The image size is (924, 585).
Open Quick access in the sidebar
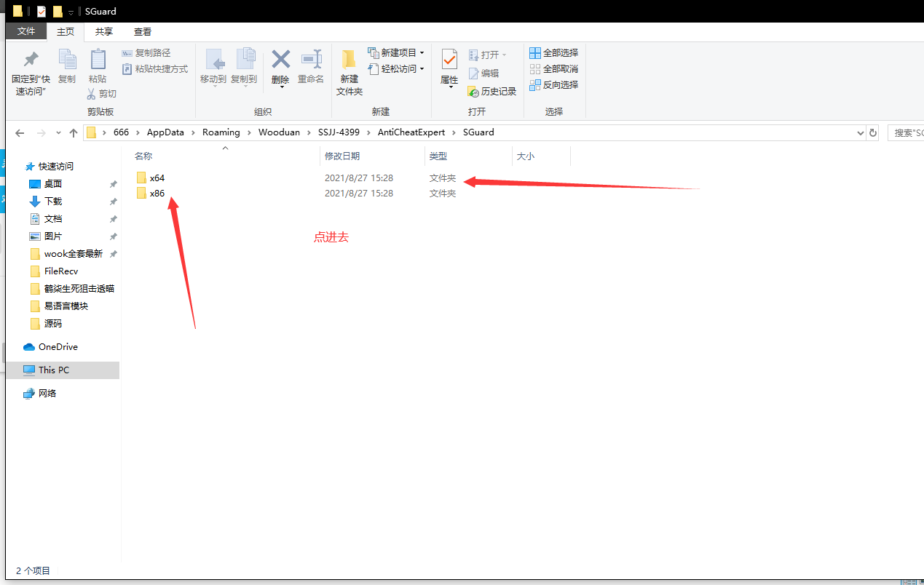(50, 166)
